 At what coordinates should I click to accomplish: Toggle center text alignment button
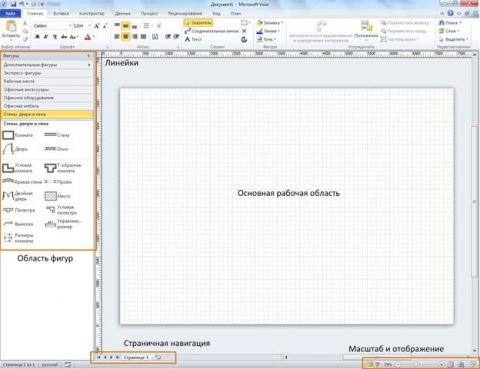click(x=126, y=36)
